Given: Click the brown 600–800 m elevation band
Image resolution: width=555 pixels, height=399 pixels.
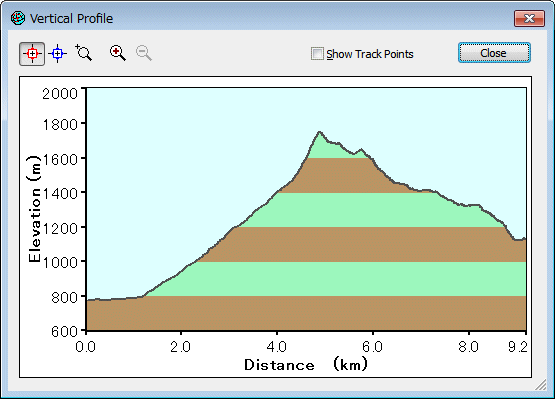Looking at the screenshot, I should pyautogui.click(x=307, y=313).
